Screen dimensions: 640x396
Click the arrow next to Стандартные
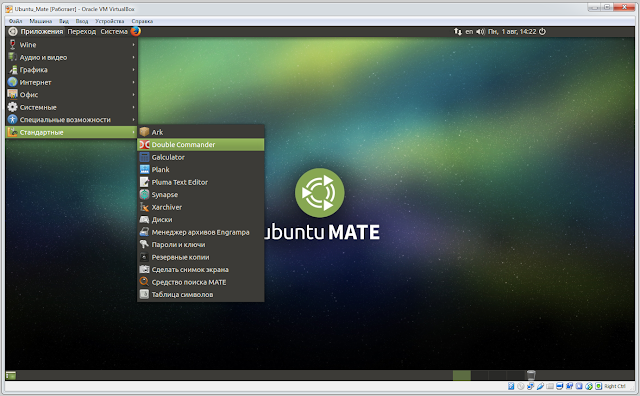pyautogui.click(x=133, y=132)
